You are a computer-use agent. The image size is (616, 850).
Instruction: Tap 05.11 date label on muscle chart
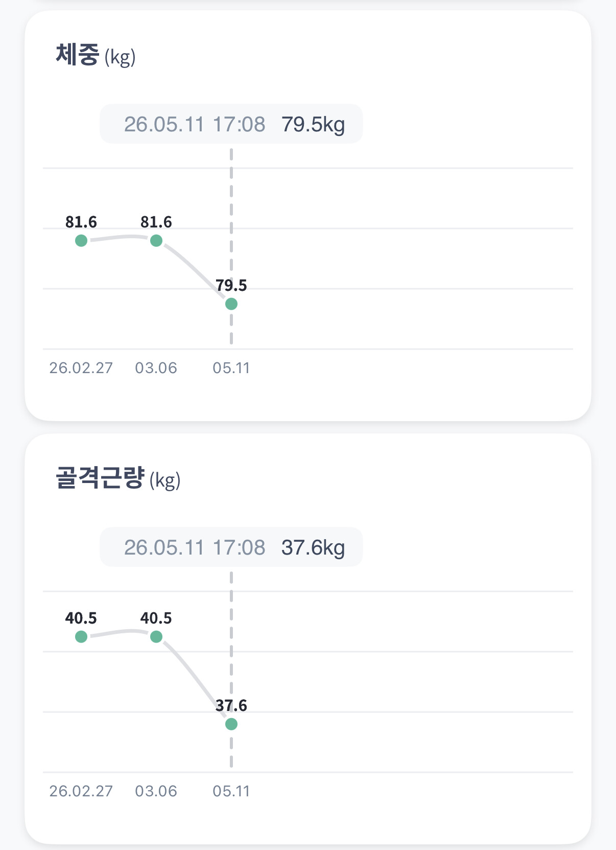point(231,791)
